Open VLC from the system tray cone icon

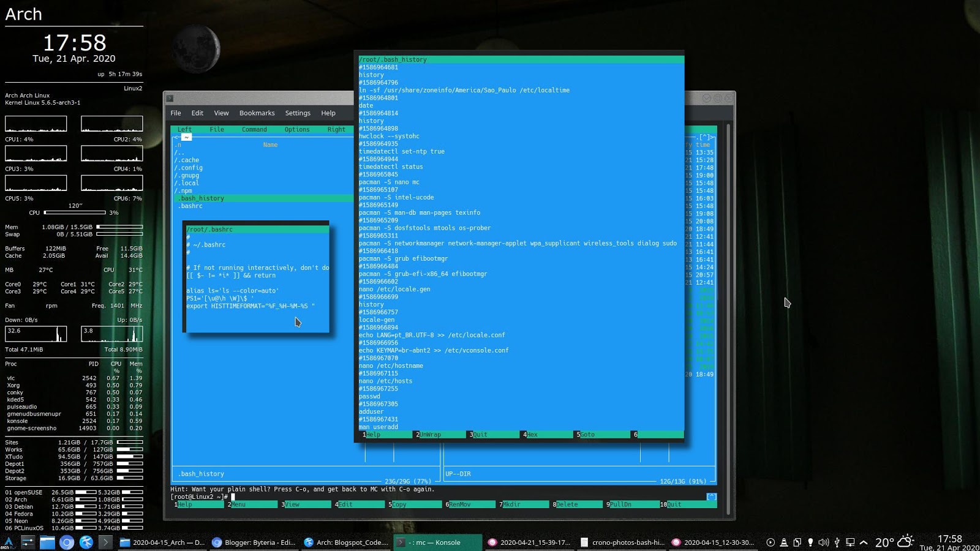[784, 542]
